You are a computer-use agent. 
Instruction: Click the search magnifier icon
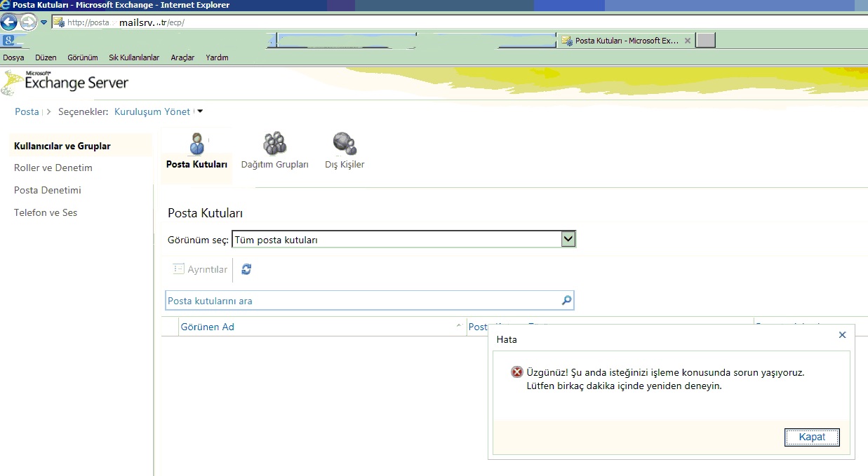coord(567,301)
